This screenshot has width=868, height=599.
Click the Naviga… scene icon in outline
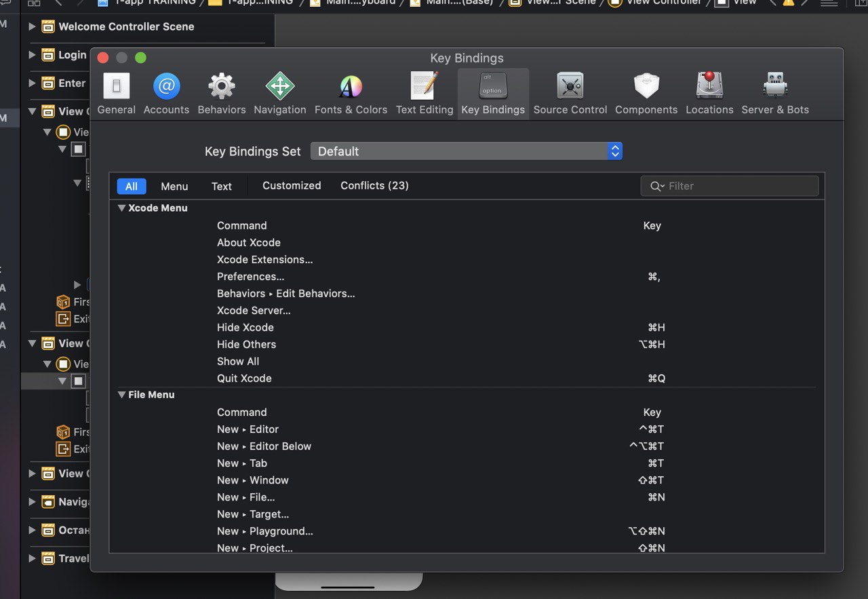pyautogui.click(x=48, y=502)
